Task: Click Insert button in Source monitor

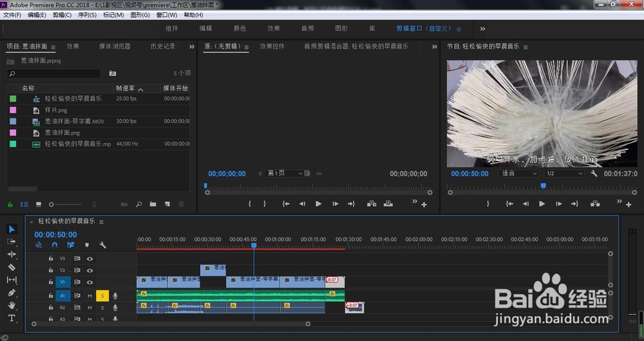Action: tap(372, 204)
